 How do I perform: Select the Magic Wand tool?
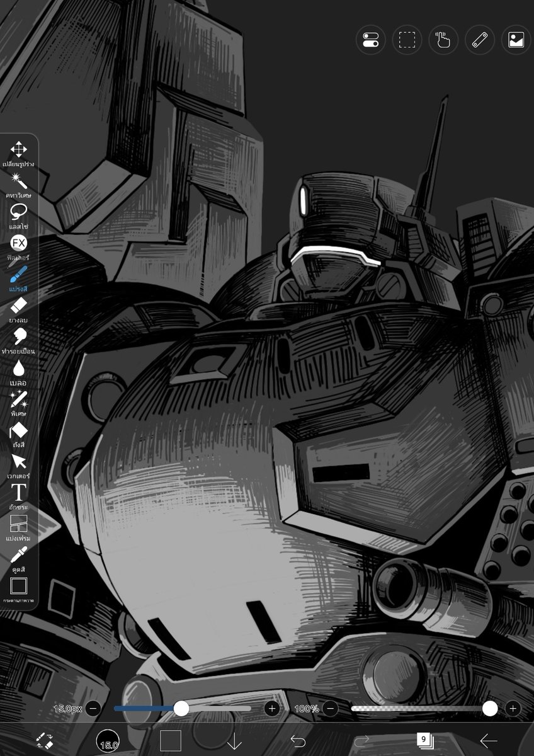click(x=18, y=185)
